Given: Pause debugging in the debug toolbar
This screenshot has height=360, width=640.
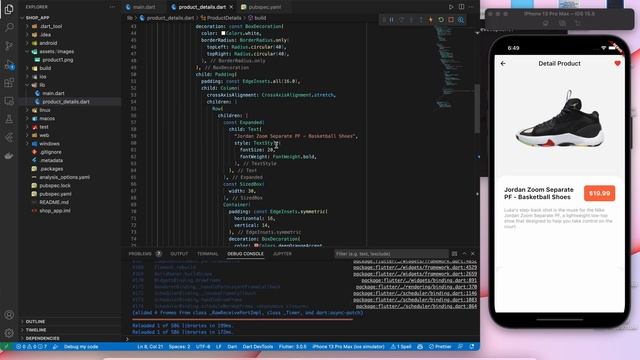Looking at the screenshot, I should (391, 20).
